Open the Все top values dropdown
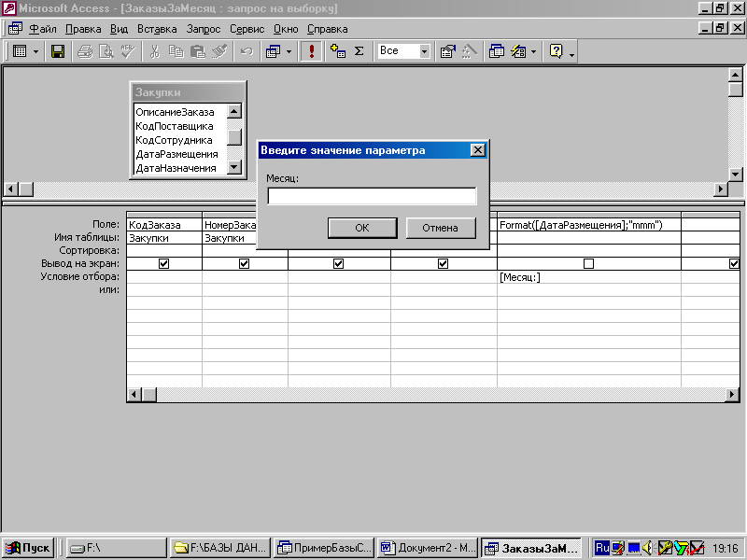The image size is (747, 560). point(425,51)
